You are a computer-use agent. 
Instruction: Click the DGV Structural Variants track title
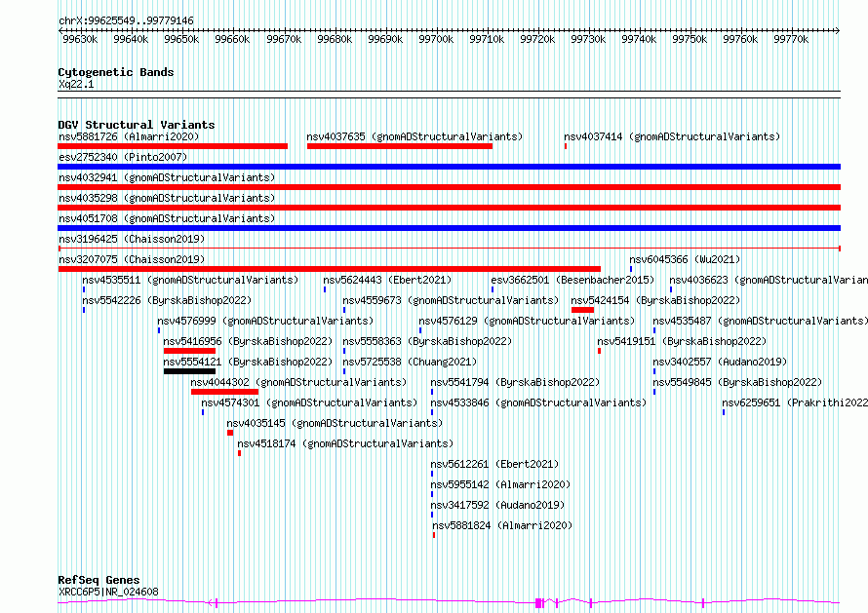(x=137, y=125)
